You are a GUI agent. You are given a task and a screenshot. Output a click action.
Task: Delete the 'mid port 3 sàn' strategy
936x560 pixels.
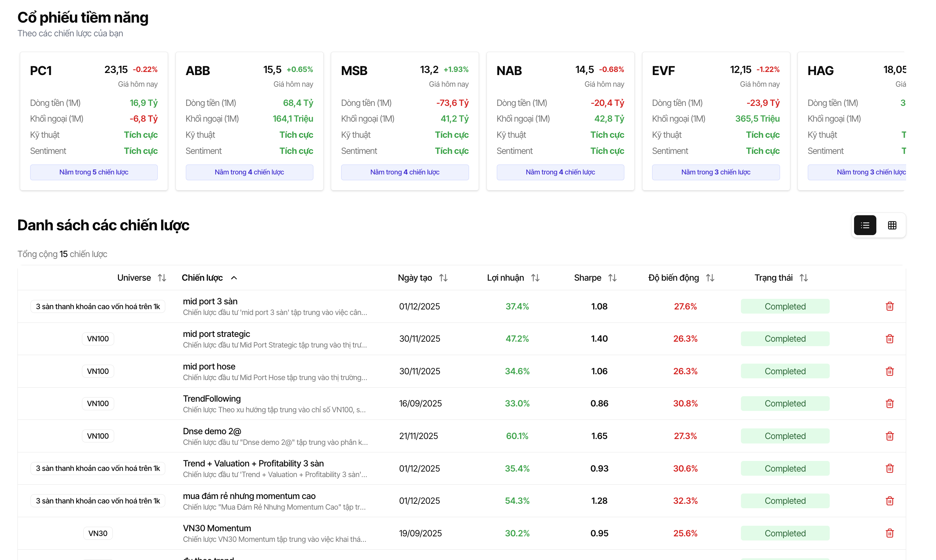click(889, 306)
